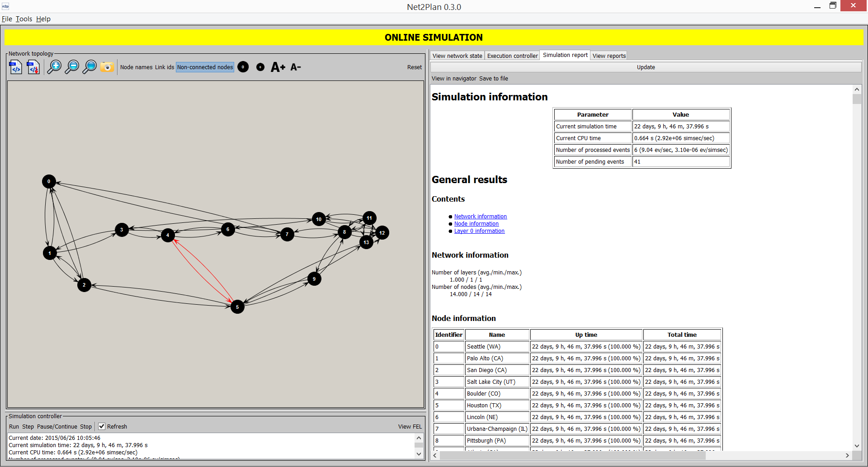Take a snapshot with camera icon
Image resolution: width=868 pixels, height=467 pixels.
pyautogui.click(x=107, y=67)
